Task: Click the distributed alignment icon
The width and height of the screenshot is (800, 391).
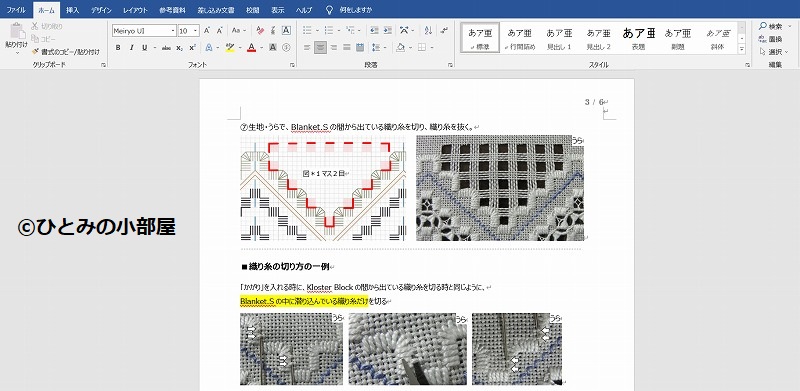Action: point(360,47)
